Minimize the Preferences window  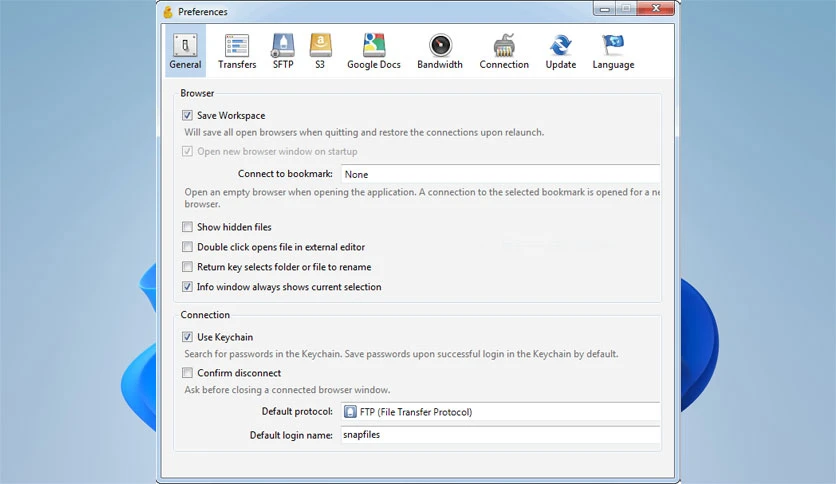[x=605, y=9]
